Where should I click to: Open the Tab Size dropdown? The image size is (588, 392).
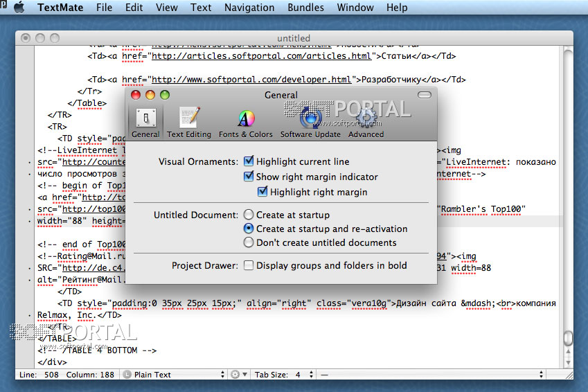284,375
